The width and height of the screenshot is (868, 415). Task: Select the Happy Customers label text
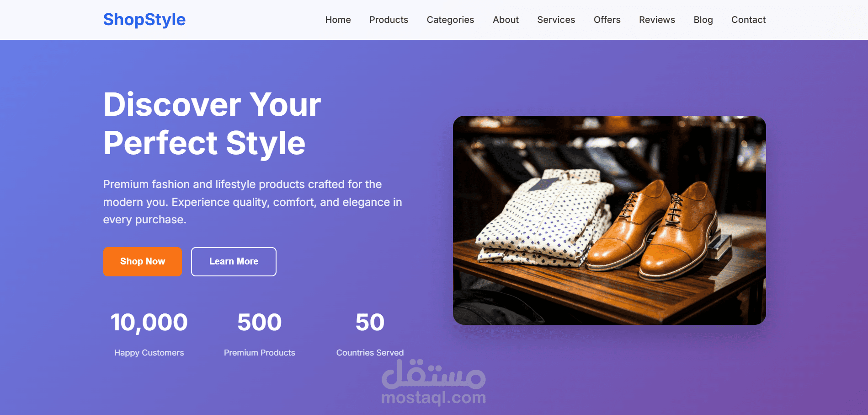[x=149, y=353]
